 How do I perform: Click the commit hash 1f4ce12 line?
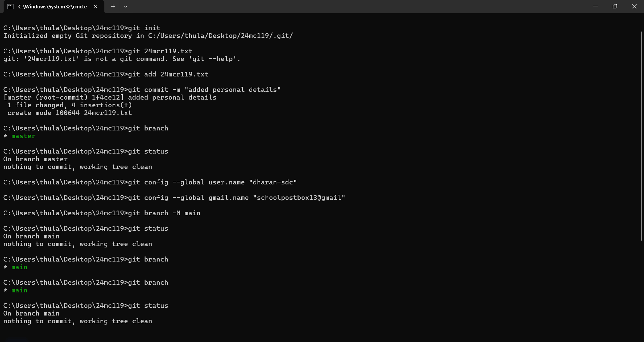coord(110,98)
